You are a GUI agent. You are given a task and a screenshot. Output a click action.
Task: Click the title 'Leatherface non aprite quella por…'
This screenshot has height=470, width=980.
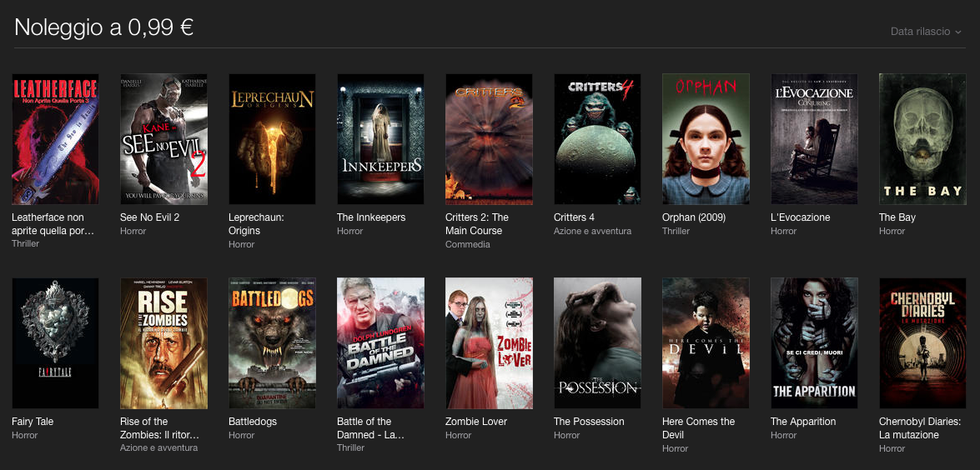53,224
